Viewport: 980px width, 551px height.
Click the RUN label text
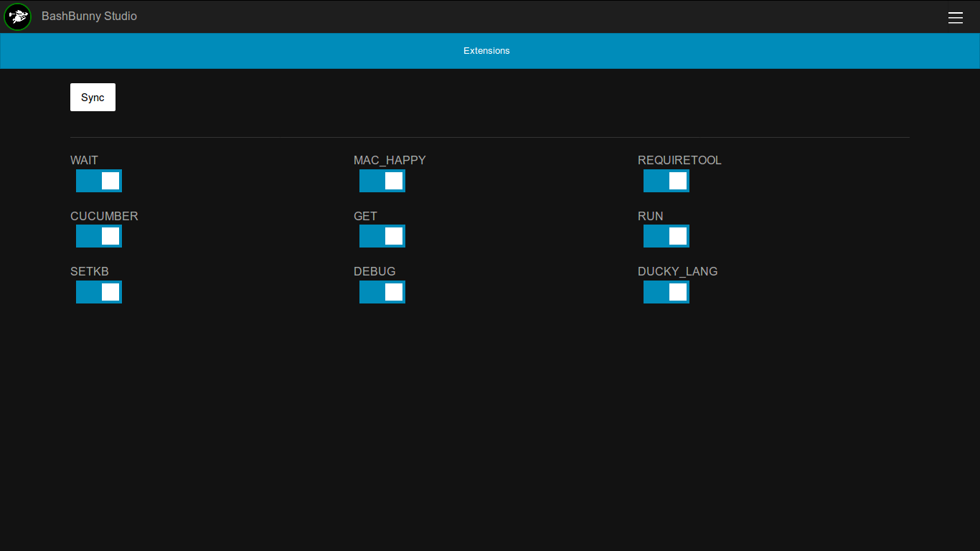[650, 216]
